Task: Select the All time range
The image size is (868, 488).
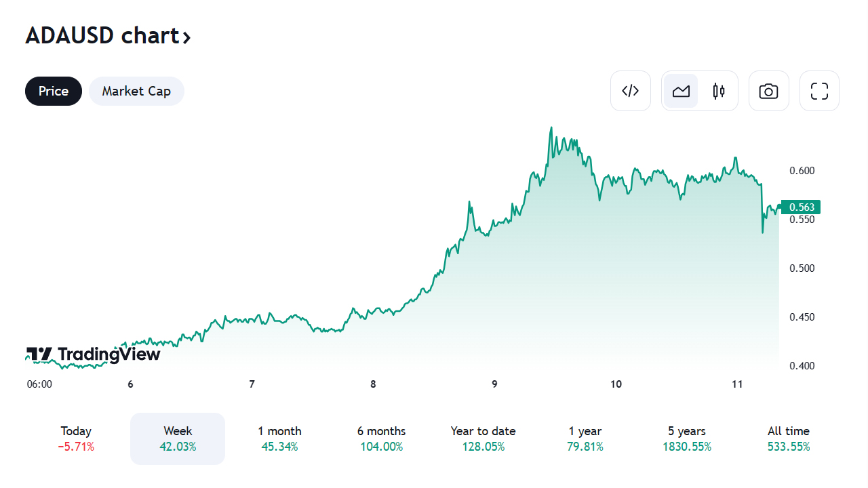Action: tap(789, 439)
